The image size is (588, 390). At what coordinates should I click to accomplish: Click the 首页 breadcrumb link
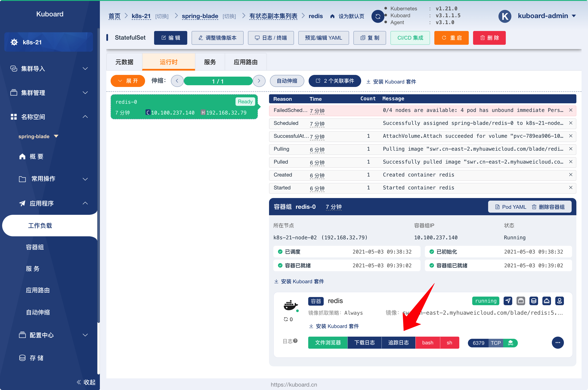[115, 16]
